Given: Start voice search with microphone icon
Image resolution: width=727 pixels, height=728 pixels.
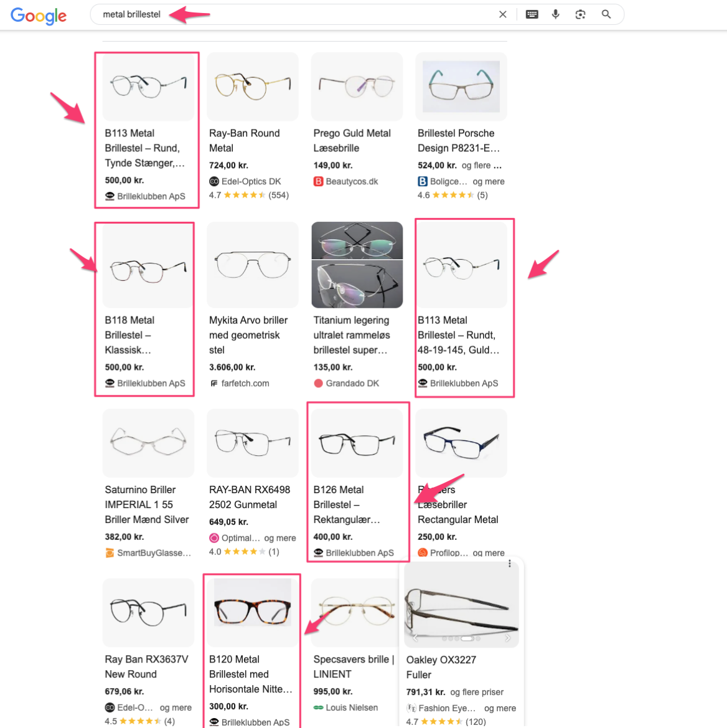Looking at the screenshot, I should [555, 14].
